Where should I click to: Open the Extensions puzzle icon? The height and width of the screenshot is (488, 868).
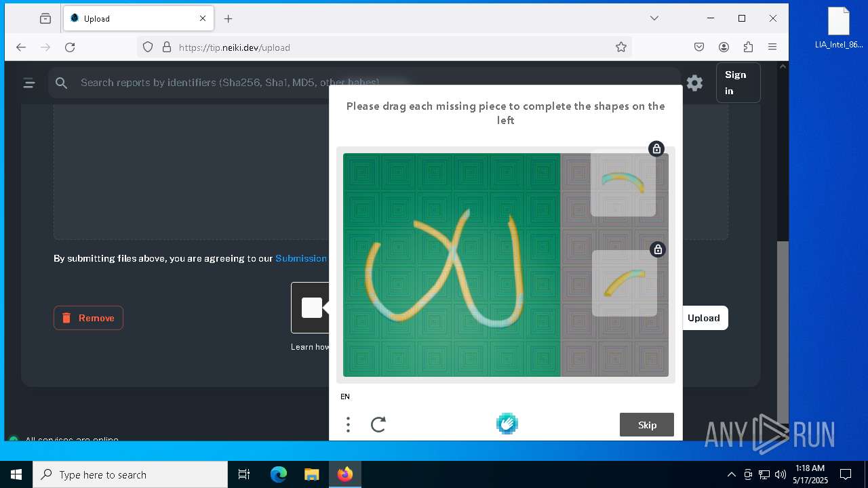748,47
